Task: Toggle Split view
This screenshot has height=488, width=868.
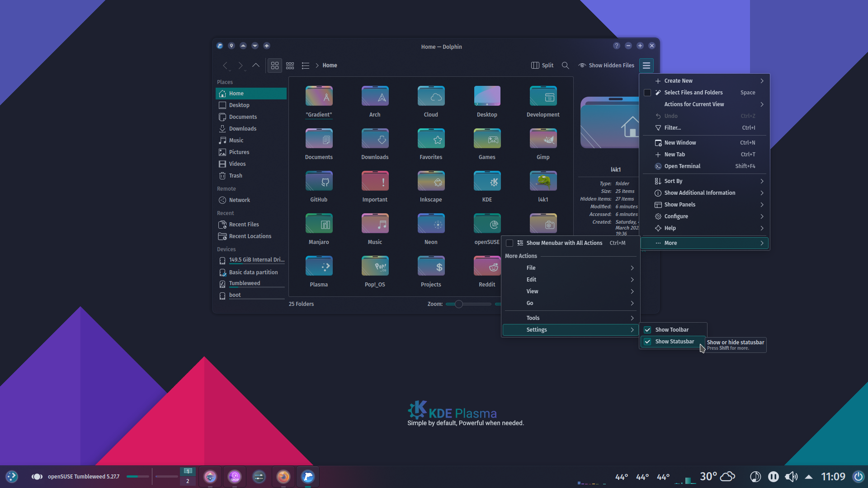Action: pyautogui.click(x=542, y=66)
